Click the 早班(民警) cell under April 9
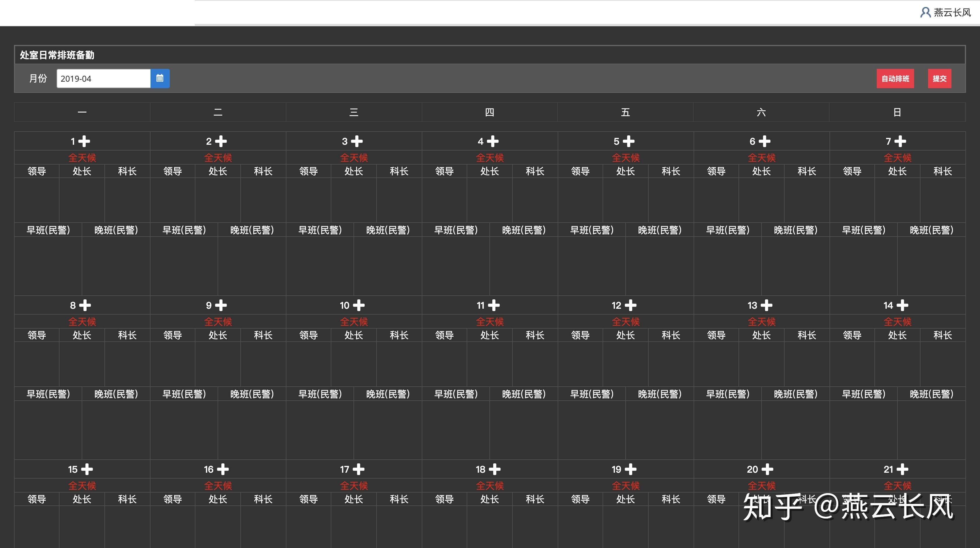The width and height of the screenshot is (980, 548). click(x=184, y=394)
